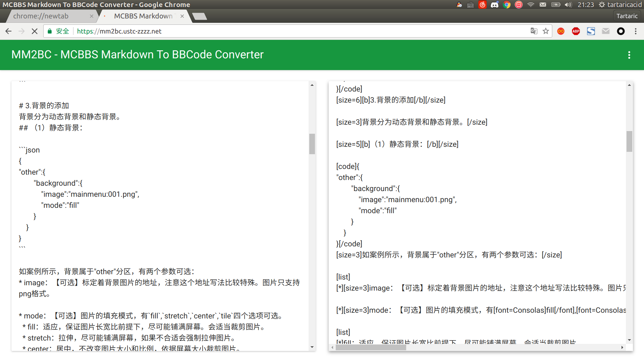Open the tartaricacid session gear menu
Screen dimensions: 644x362
tap(620, 5)
